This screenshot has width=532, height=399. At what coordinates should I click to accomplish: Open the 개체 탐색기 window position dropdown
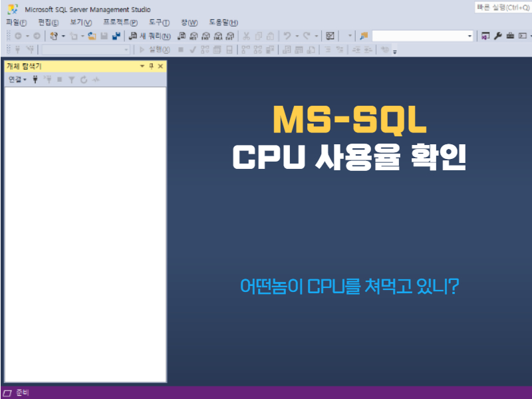coord(142,66)
